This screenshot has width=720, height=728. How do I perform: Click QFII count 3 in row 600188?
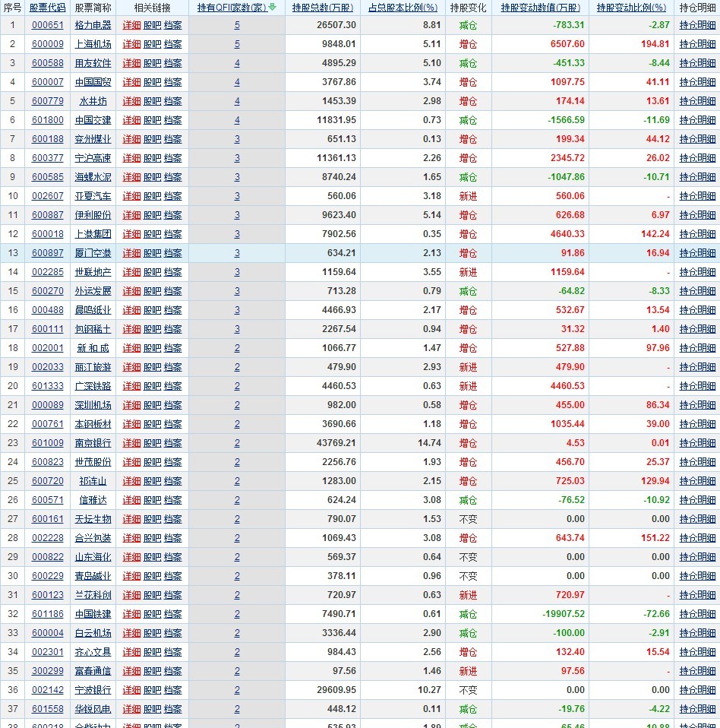[x=237, y=139]
